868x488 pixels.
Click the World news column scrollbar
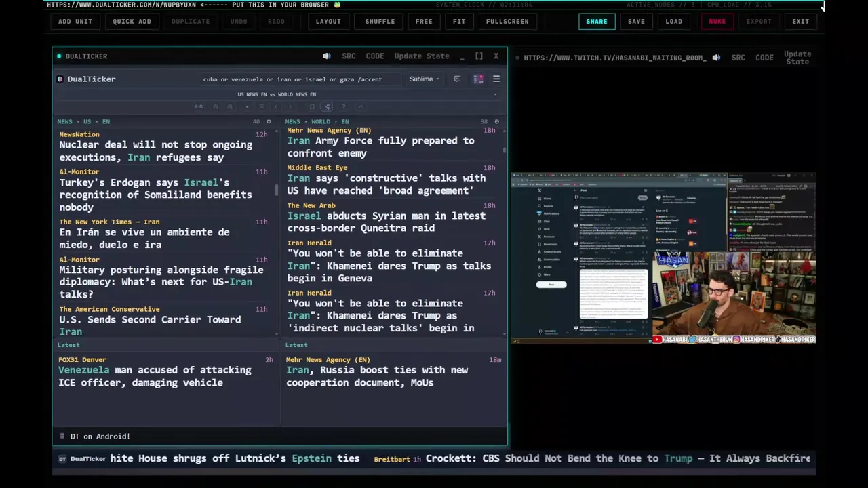505,149
